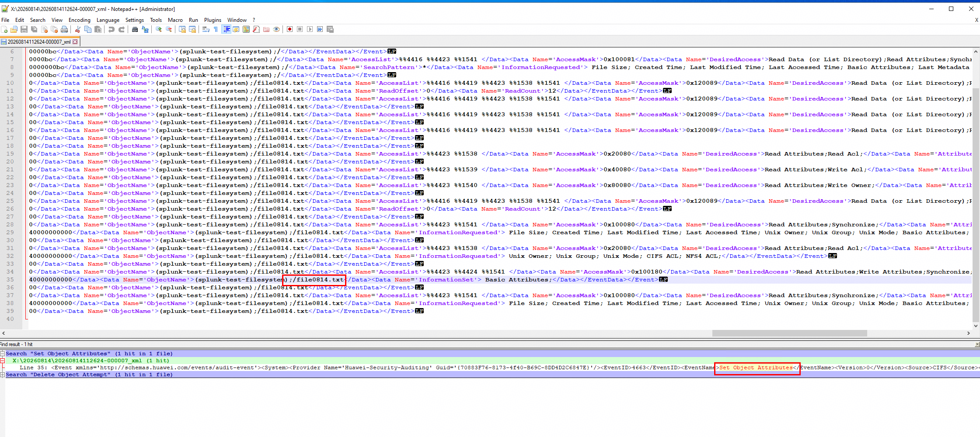Toggle Show All Characters pilcrow icon
The image size is (980, 437).
pyautogui.click(x=216, y=29)
